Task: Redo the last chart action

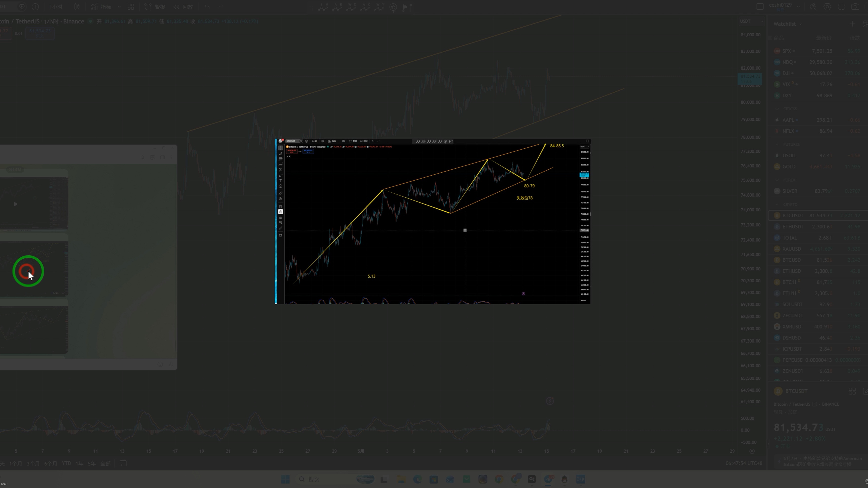Action: click(x=221, y=7)
